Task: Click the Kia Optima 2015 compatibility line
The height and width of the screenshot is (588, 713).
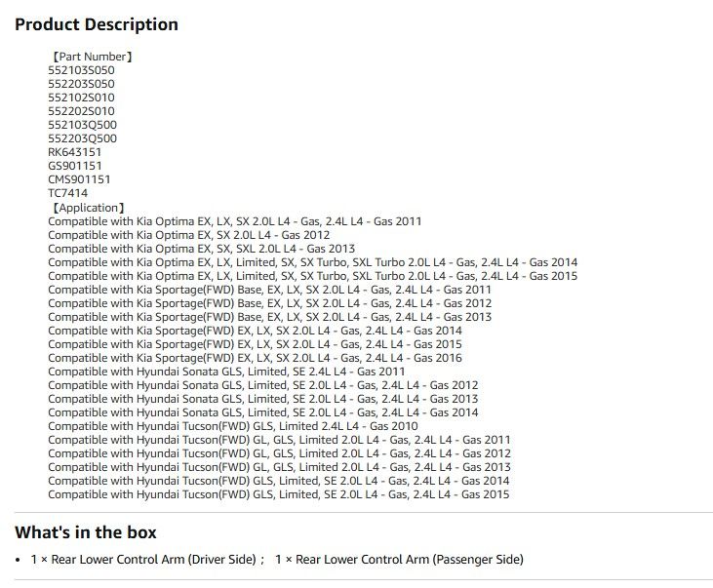Action: [x=313, y=276]
